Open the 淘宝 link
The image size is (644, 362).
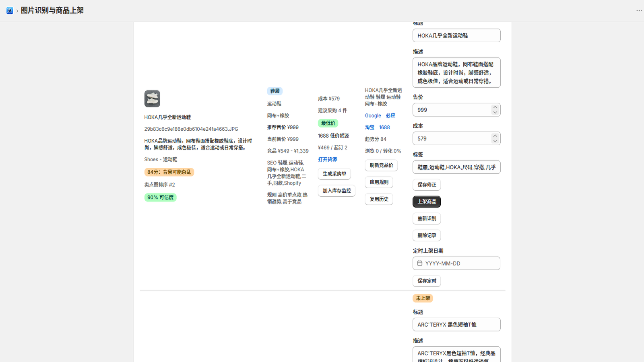click(370, 127)
